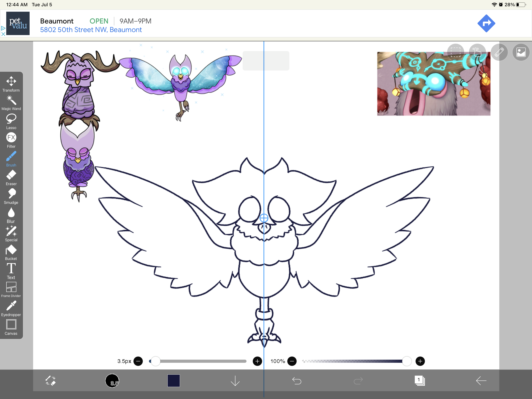Select the Transform tool

point(11,84)
